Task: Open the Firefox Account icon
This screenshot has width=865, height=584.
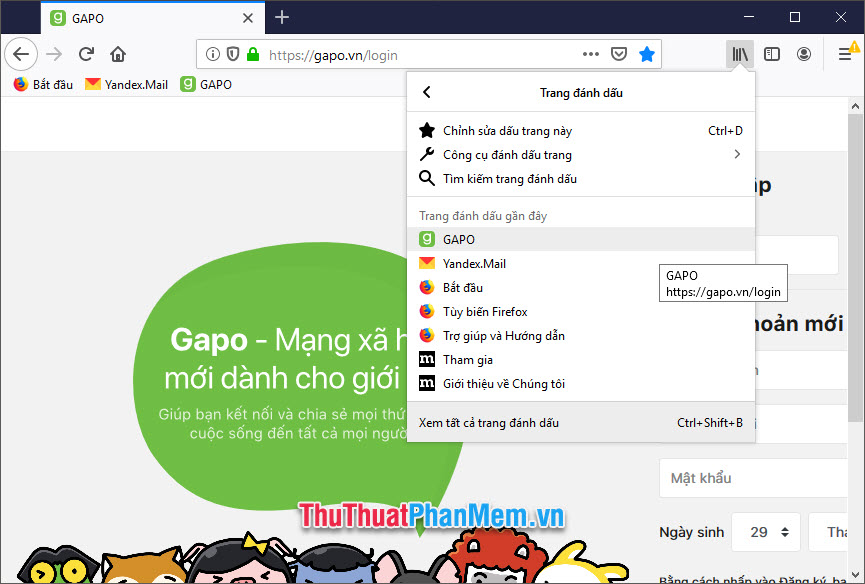Action: (804, 54)
